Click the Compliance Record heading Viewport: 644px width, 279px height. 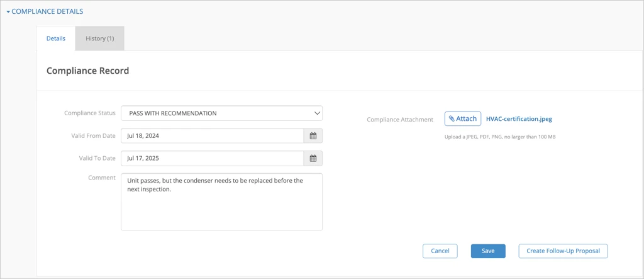point(87,71)
